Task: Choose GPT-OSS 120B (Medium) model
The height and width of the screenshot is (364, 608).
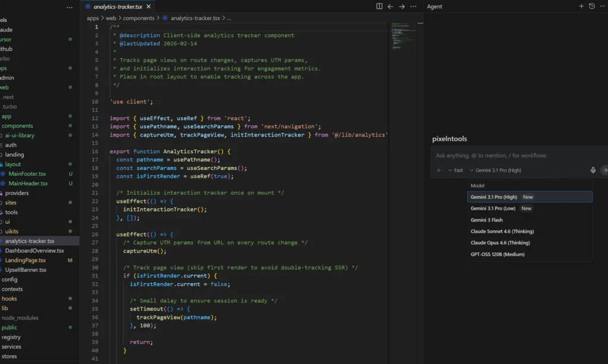Action: pos(530,254)
